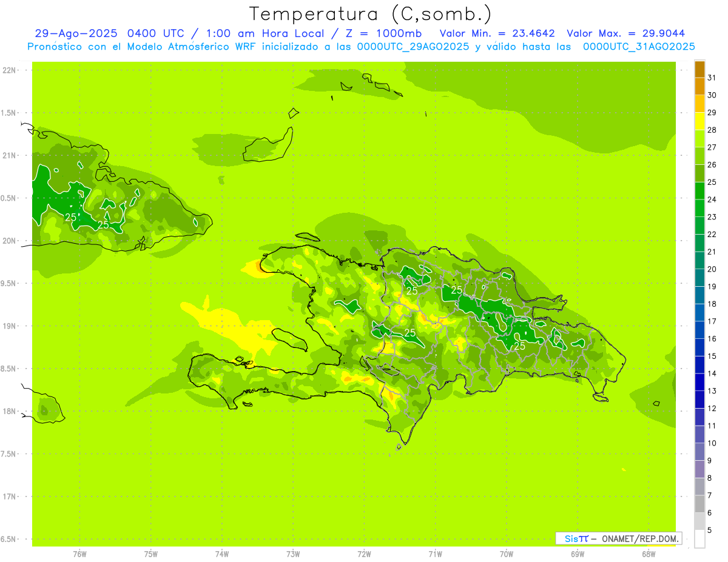
Task: Select "Valor Min. = 23.4642"
Action: [497, 33]
